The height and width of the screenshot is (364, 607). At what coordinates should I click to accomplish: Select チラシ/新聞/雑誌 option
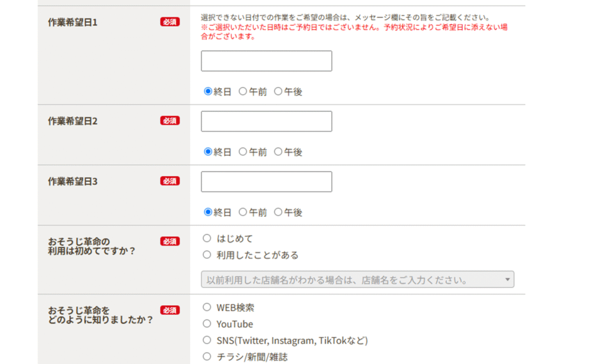coord(207,356)
